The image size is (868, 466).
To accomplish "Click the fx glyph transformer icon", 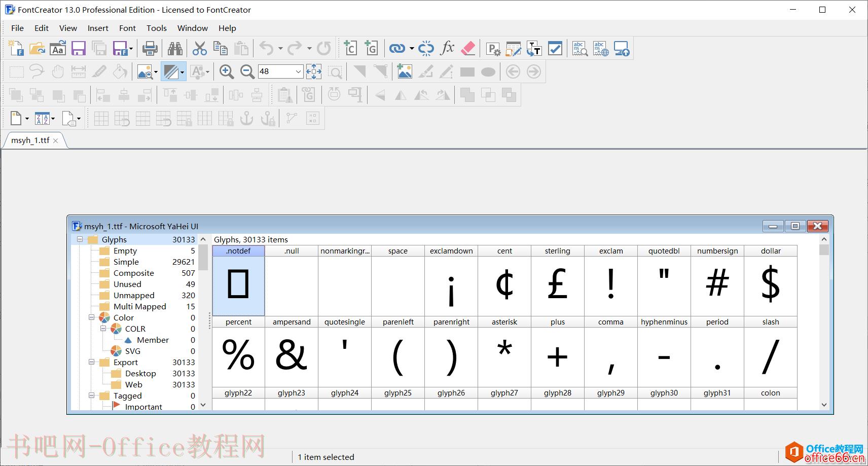I will (x=447, y=49).
